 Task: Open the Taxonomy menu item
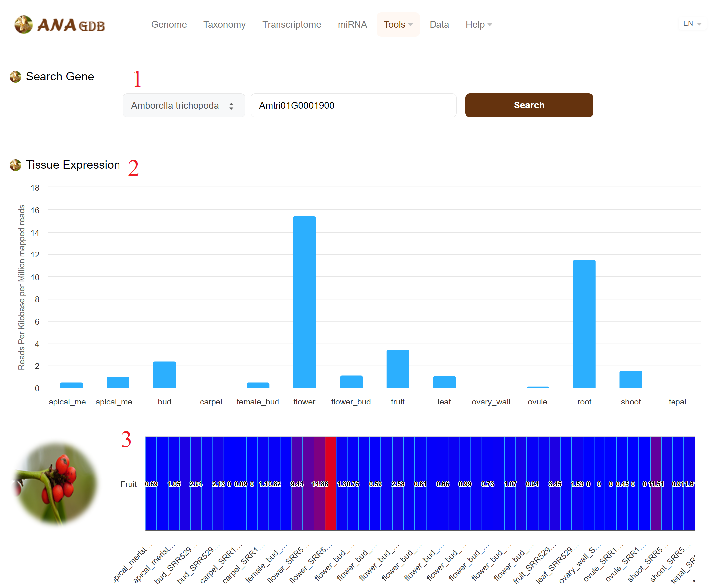(x=224, y=24)
